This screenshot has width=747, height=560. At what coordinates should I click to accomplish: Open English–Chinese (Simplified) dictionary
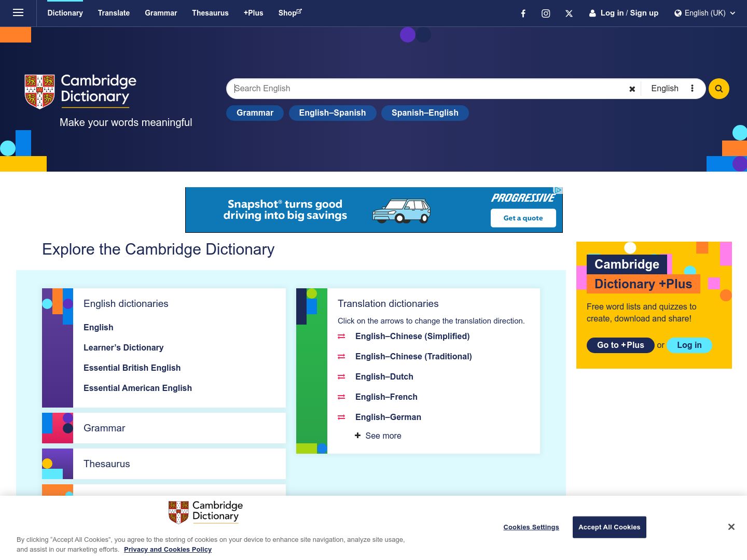pos(412,336)
